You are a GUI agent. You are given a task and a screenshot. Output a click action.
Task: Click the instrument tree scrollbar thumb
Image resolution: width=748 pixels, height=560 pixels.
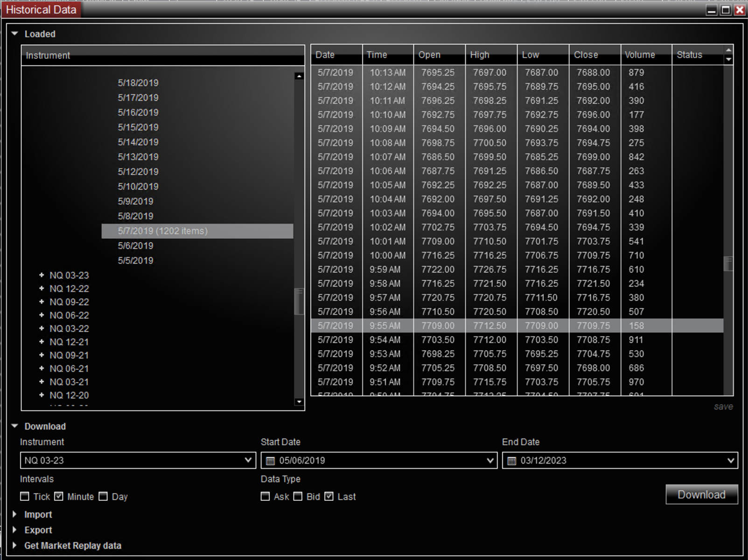pyautogui.click(x=299, y=302)
